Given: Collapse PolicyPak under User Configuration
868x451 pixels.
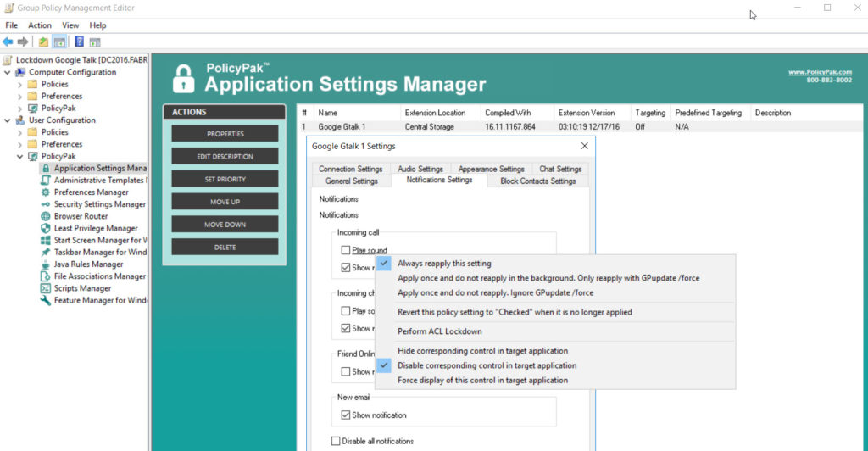Looking at the screenshot, I should [x=20, y=157].
